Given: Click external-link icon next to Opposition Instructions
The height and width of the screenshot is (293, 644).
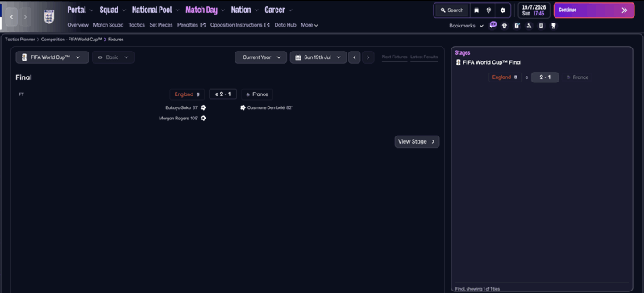Looking at the screenshot, I should pos(267,25).
